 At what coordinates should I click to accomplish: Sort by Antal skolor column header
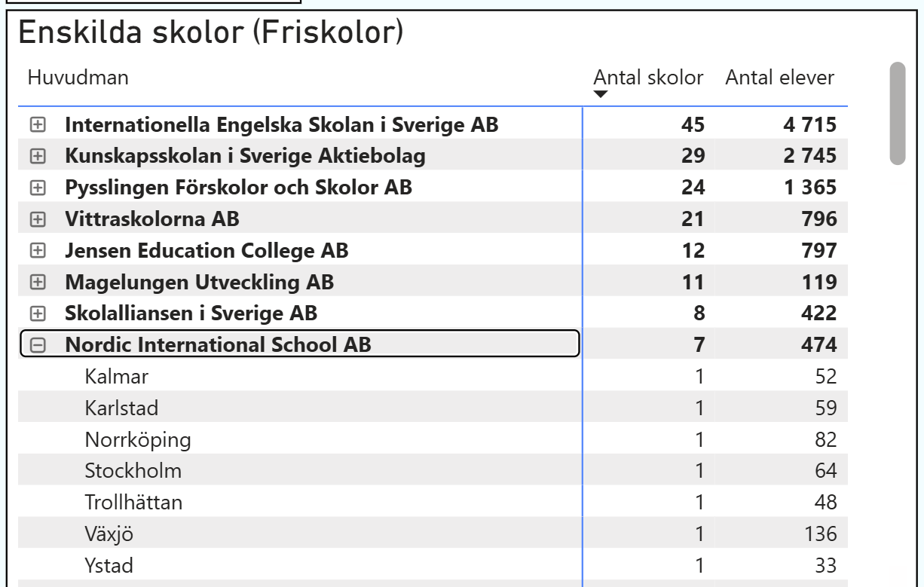tap(649, 78)
